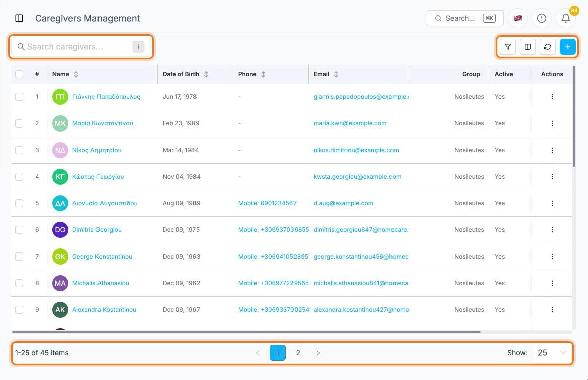Screen dimensions: 588x380
Task: Focus the global Search box
Action: pos(465,18)
